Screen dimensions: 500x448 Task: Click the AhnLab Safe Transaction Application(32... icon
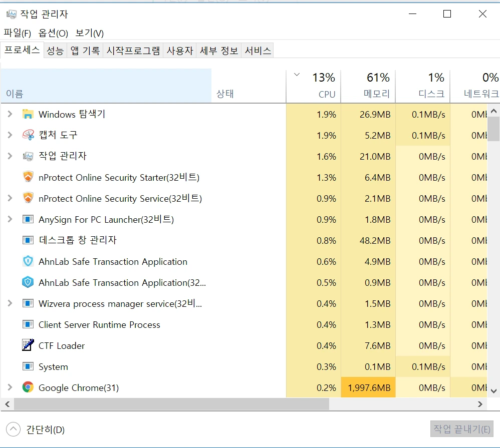tap(28, 282)
